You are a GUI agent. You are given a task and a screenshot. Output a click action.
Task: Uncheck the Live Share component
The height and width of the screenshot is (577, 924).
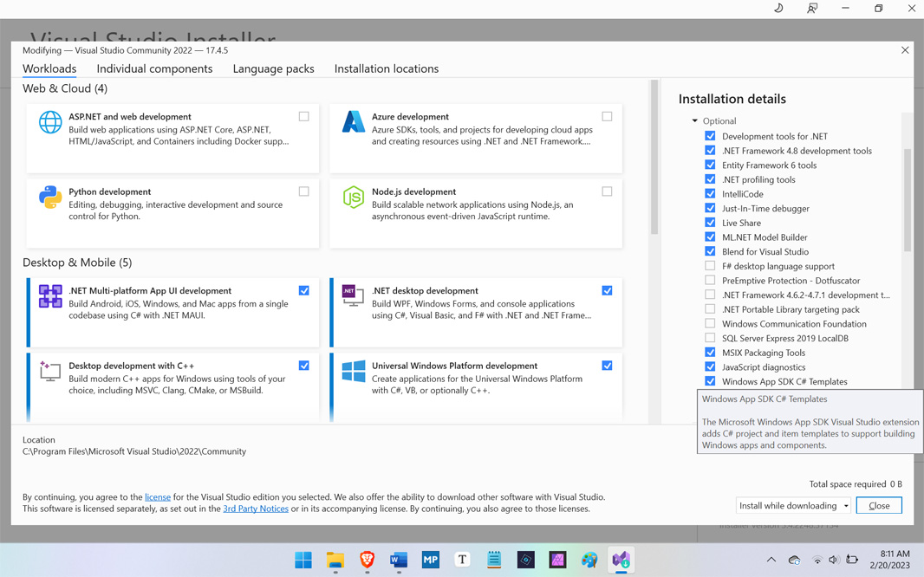[710, 223]
